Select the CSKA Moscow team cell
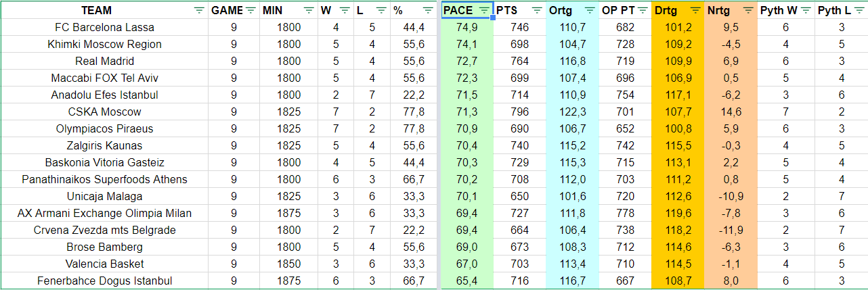Viewport: 868px width, 290px height. pos(104,112)
